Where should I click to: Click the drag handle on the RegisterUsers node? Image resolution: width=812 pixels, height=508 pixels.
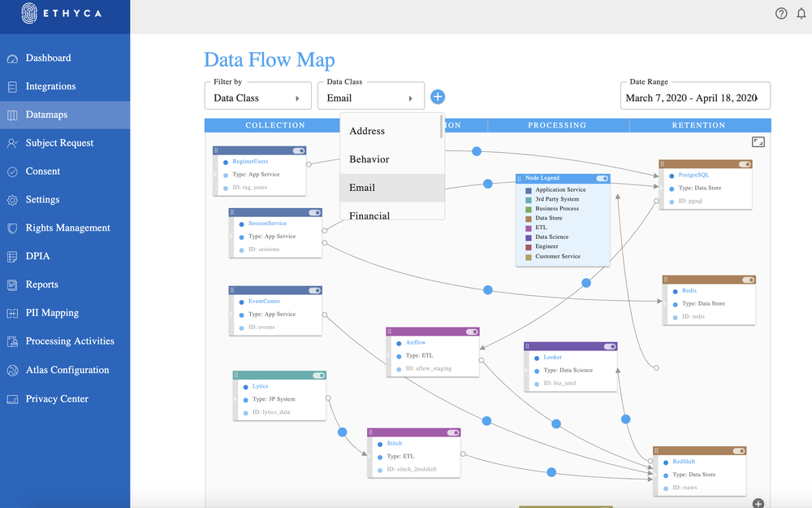click(217, 150)
